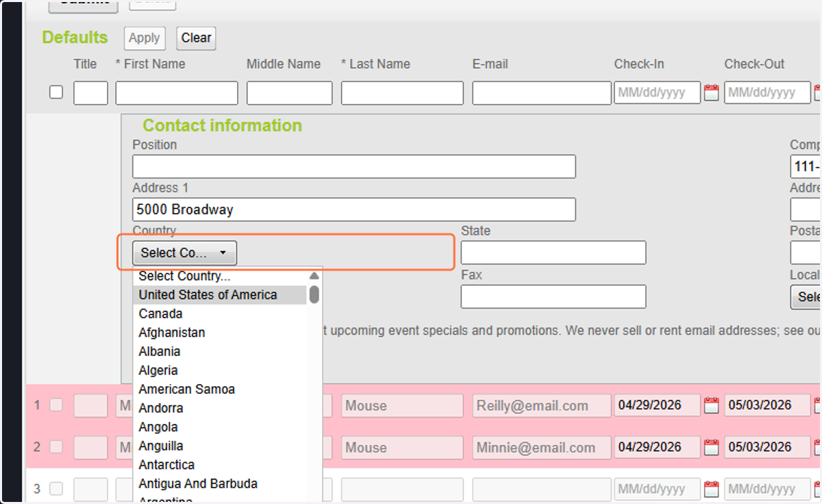This screenshot has width=822, height=504.
Task: Choose American Samoa from country list
Action: 219,389
